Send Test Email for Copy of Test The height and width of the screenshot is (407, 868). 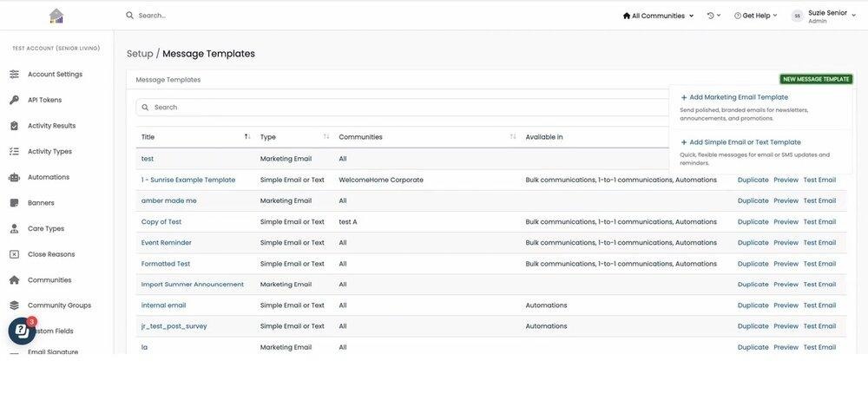[819, 222]
